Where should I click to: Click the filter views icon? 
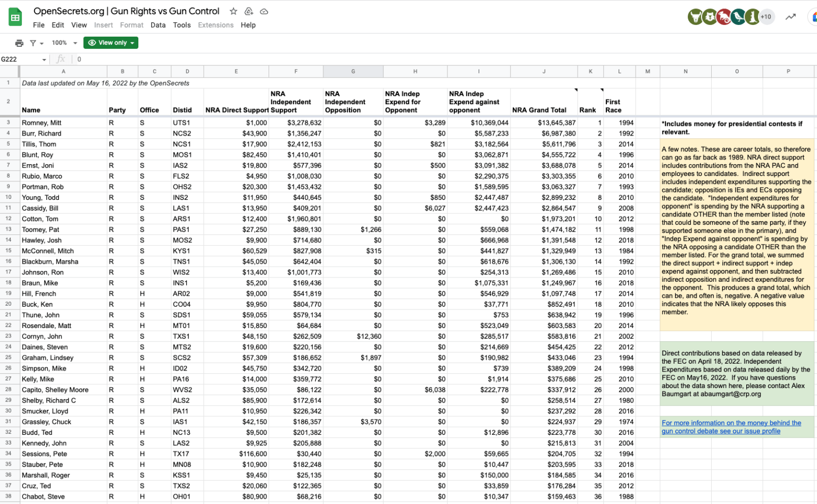tap(36, 43)
